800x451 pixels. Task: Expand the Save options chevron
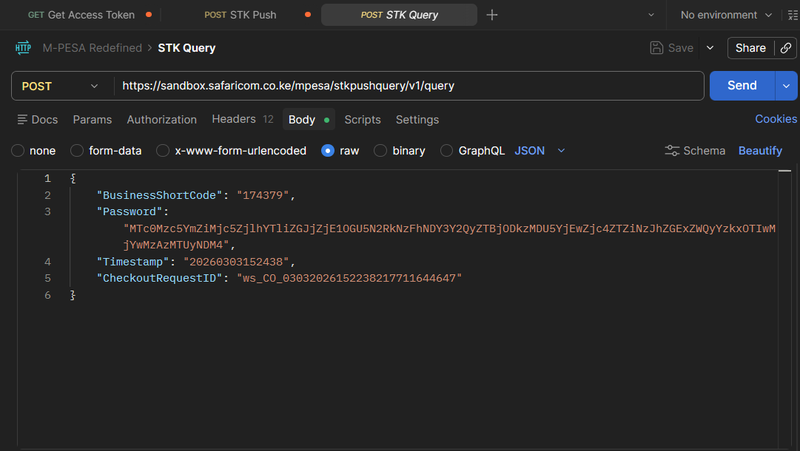pyautogui.click(x=710, y=48)
